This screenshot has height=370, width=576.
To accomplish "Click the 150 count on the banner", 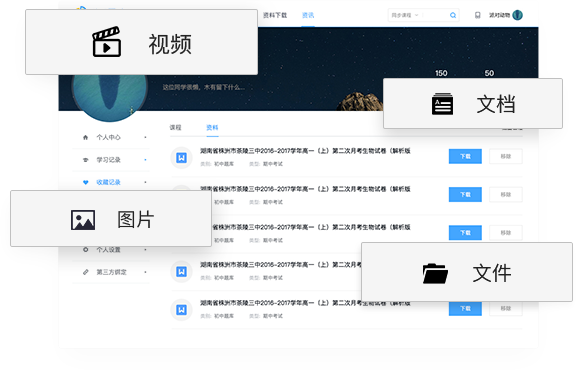I will (441, 73).
